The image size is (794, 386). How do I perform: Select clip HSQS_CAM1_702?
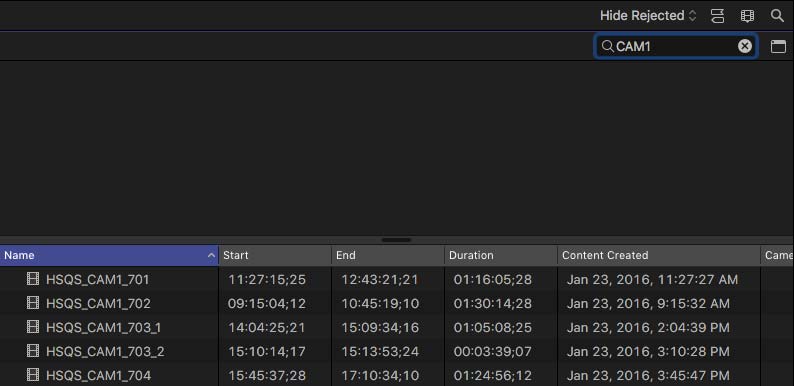(98, 303)
